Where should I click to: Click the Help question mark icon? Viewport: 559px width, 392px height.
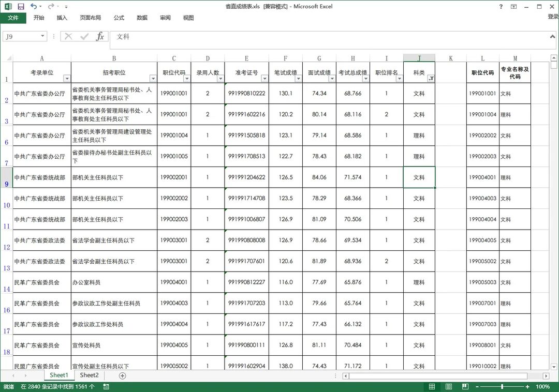click(x=501, y=7)
